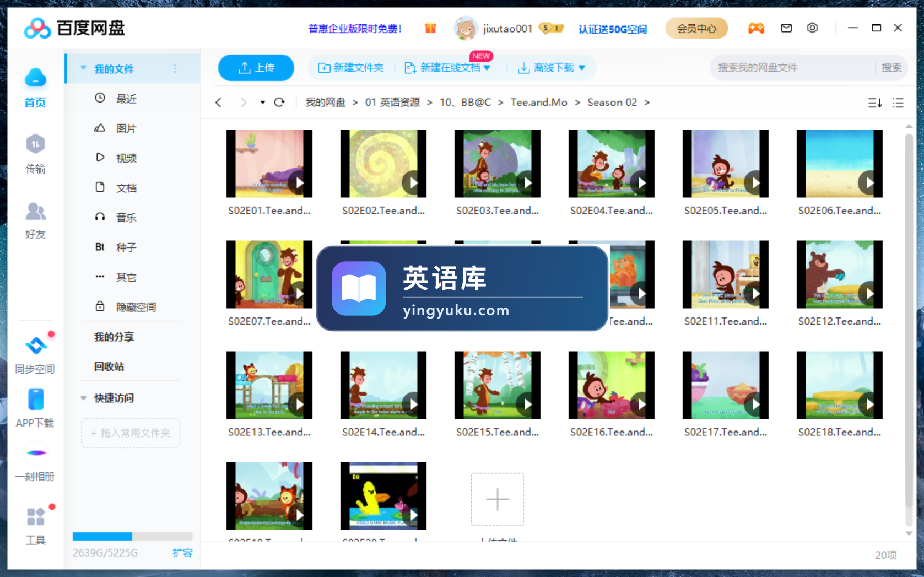924x577 pixels.
Task: Click the 扩容 expand storage link
Action: 182,552
